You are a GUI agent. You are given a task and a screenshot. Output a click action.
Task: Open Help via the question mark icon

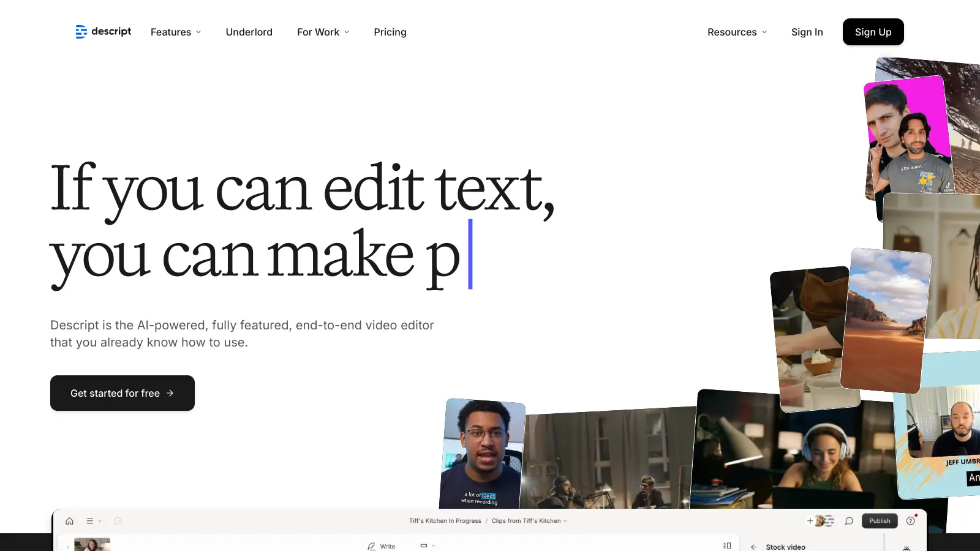point(911,520)
